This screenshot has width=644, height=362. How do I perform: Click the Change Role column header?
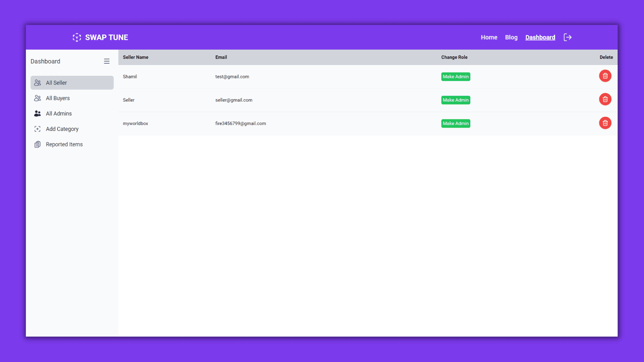pos(454,57)
